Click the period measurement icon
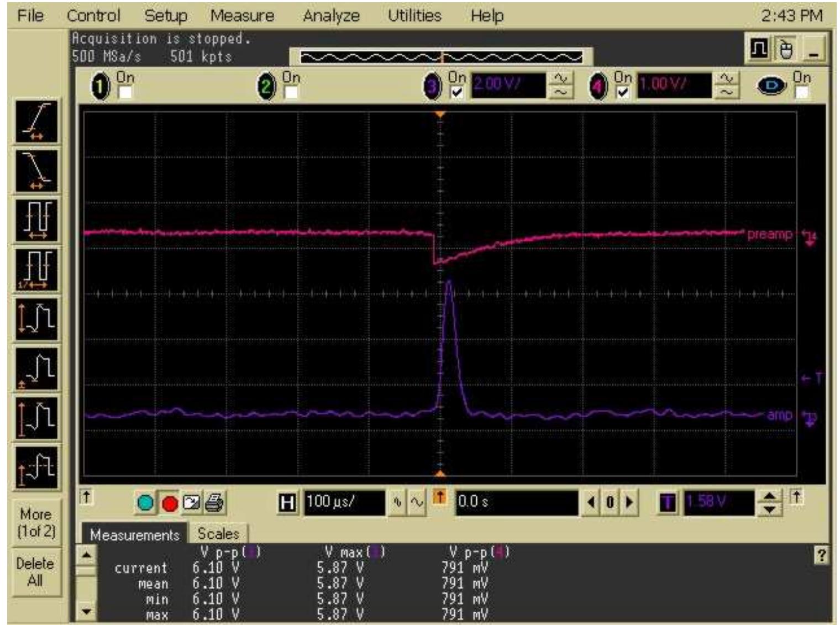The width and height of the screenshot is (840, 625). pyautogui.click(x=36, y=220)
